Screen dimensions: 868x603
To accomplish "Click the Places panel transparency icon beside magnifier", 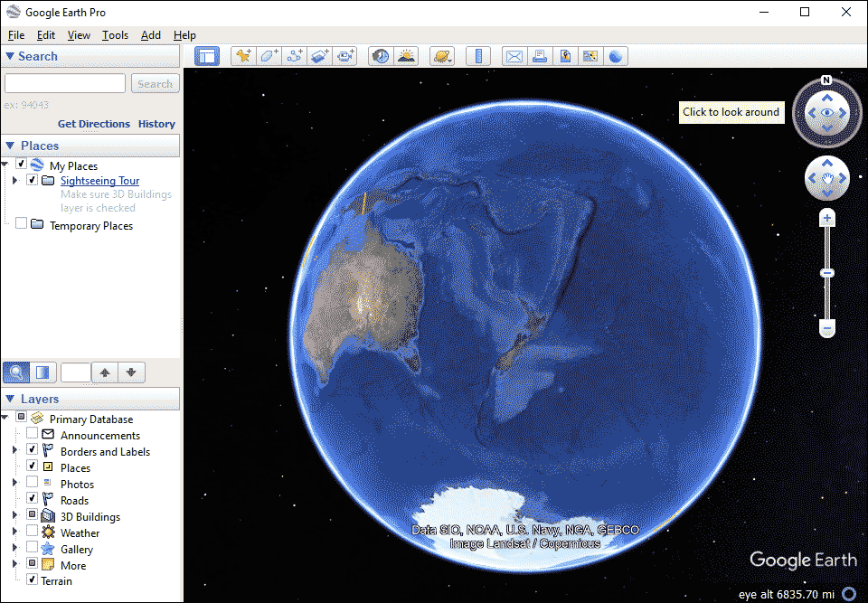I will 43,372.
